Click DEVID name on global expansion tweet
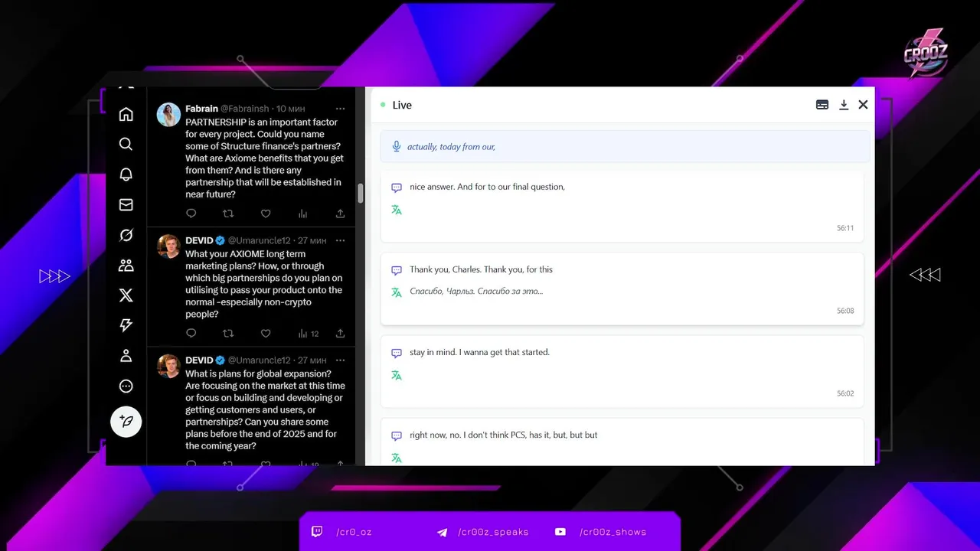 coord(199,360)
